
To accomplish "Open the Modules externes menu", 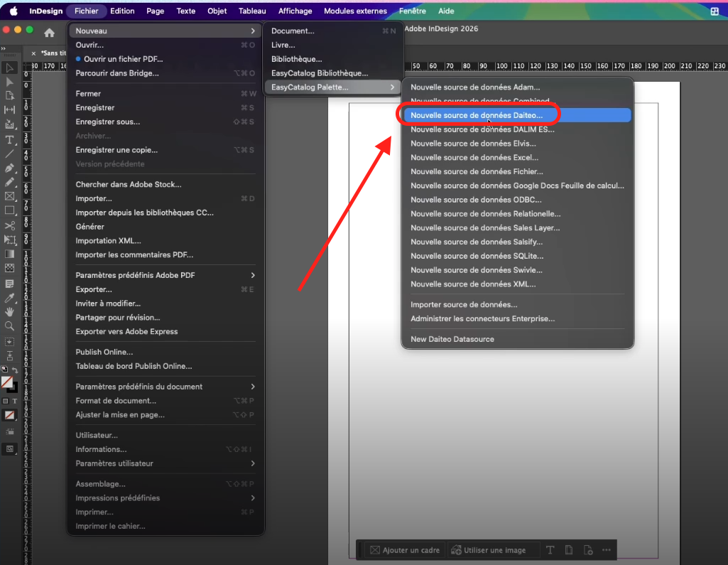I will point(355,11).
